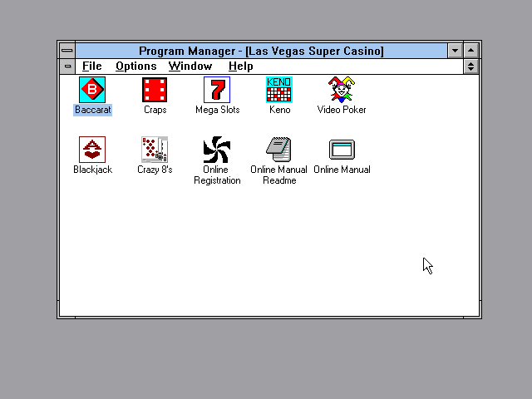Click the 'Crazy 8's' label text
This screenshot has height=399, width=532.
155,170
